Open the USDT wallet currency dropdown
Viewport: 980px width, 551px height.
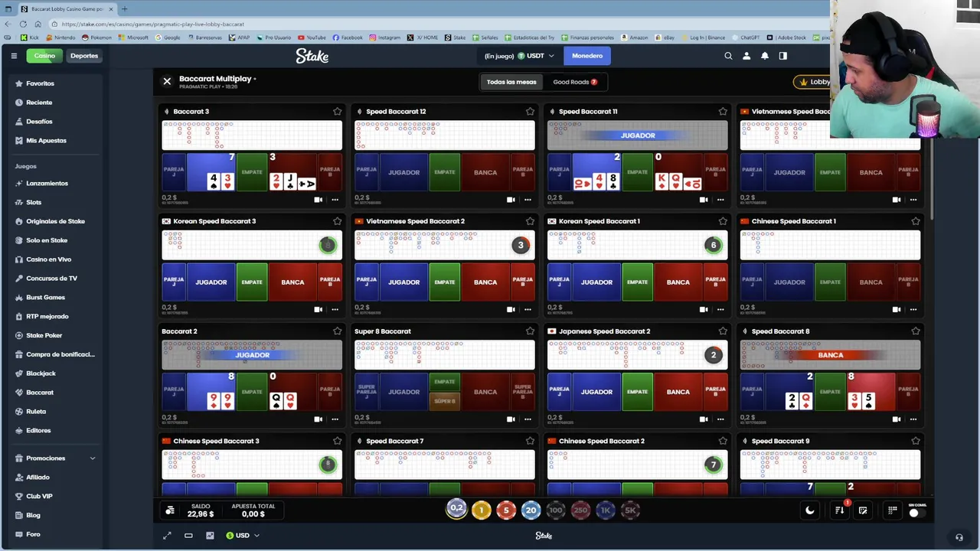click(535, 56)
